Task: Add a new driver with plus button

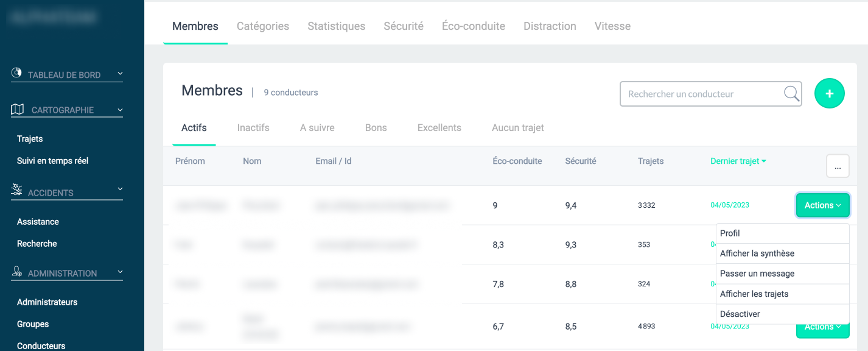Action: tap(830, 94)
